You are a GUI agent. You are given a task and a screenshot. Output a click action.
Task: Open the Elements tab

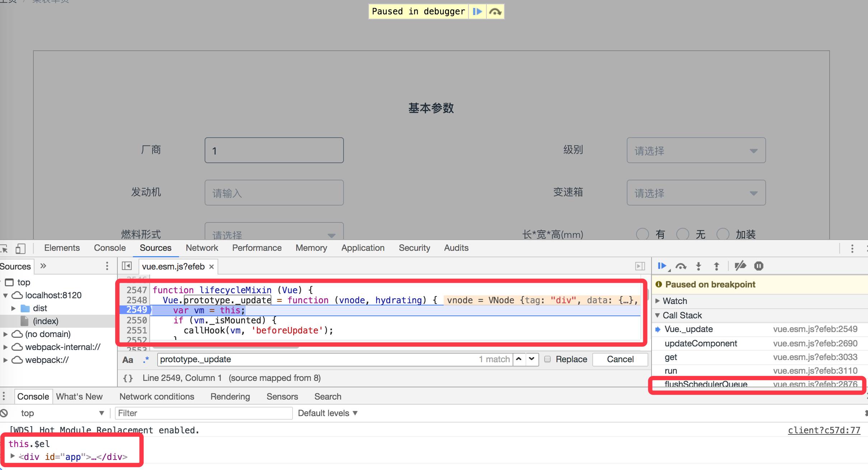[x=62, y=248]
